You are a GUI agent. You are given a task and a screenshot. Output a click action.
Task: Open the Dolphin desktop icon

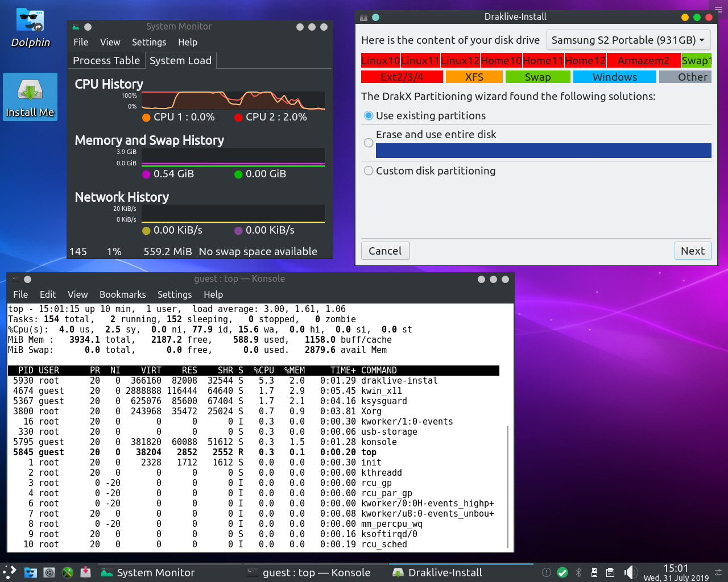(x=30, y=27)
